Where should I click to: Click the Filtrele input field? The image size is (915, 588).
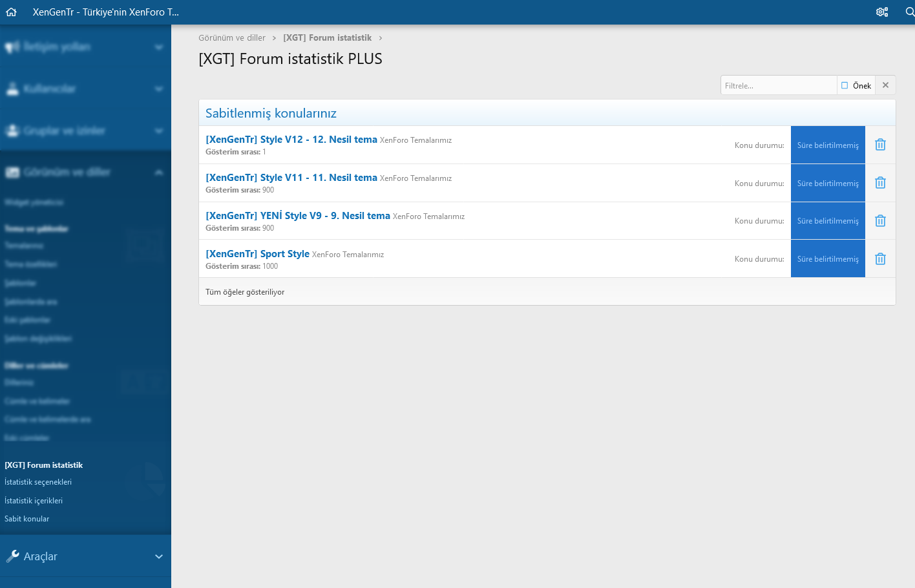pos(778,85)
